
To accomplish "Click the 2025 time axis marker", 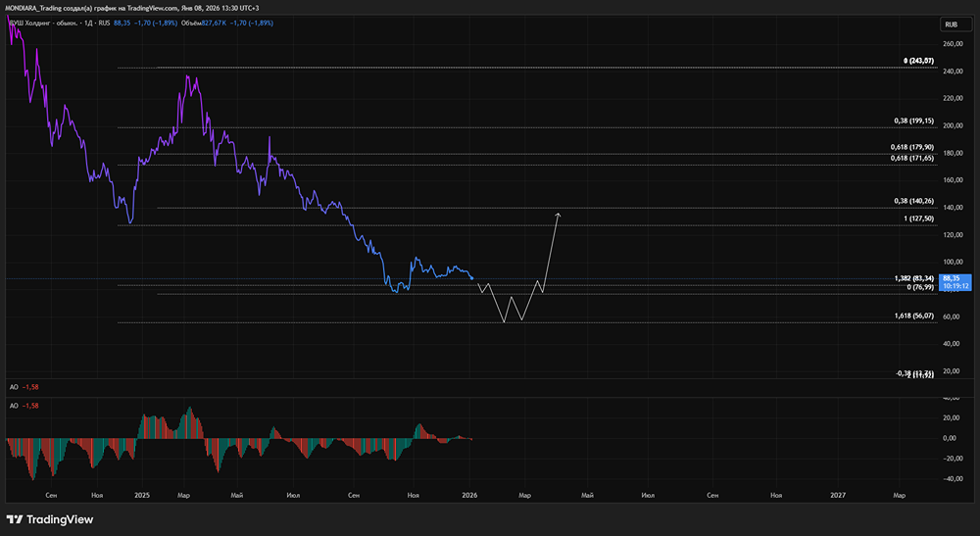I will (x=142, y=495).
